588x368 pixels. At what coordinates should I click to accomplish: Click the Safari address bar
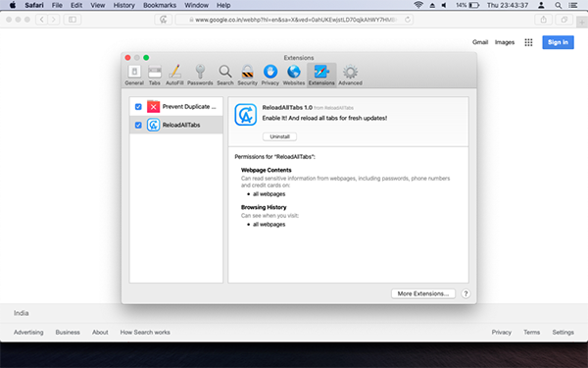pos(294,20)
